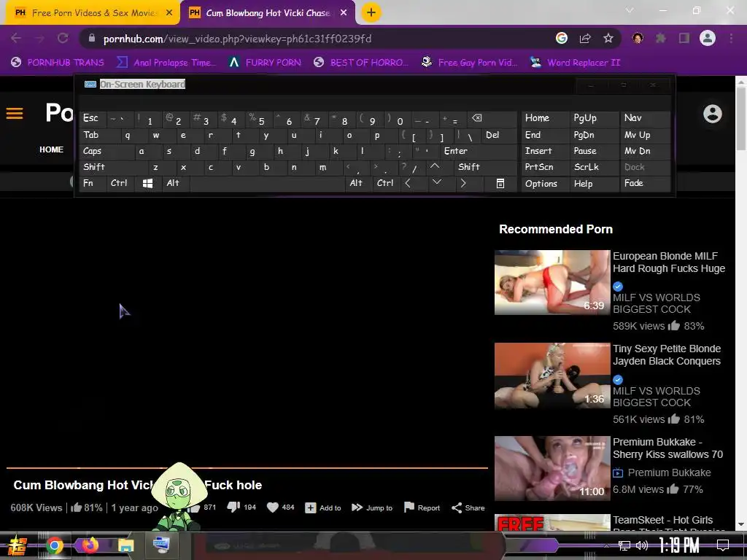Click the Chrome profile avatar

point(708,39)
